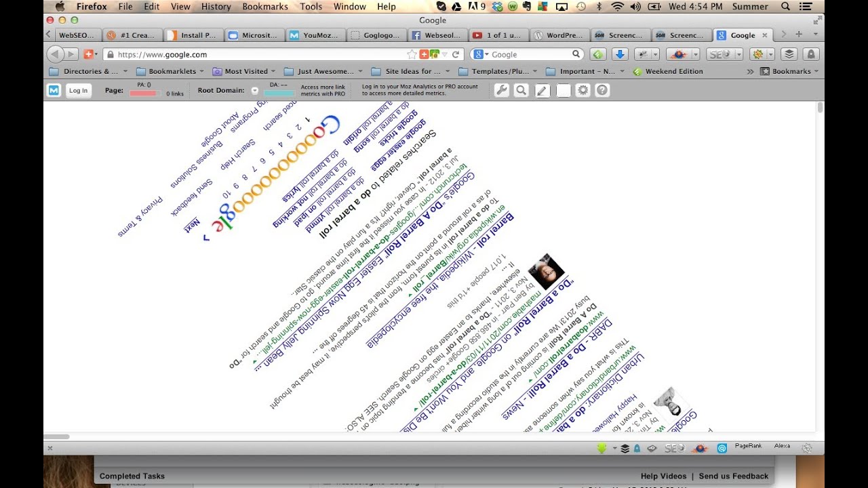
Task: Open a new tab with plus button
Action: [x=799, y=35]
